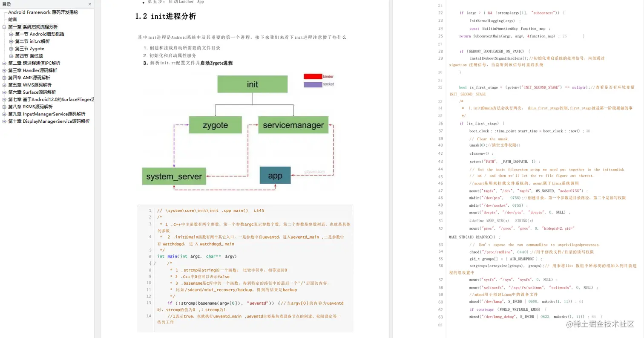Expand the 第七章 SurfaceFlinger chapter node
Image resolution: width=644 pixels, height=338 pixels.
click(x=5, y=99)
